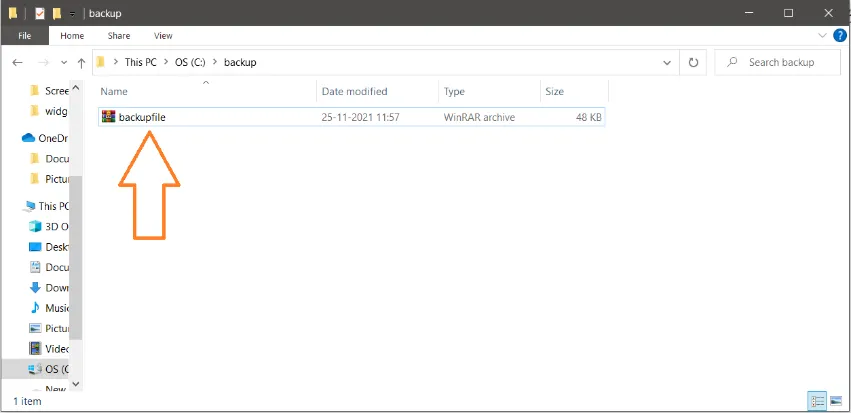
Task: Open Videos in the navigation pane
Action: 49,348
